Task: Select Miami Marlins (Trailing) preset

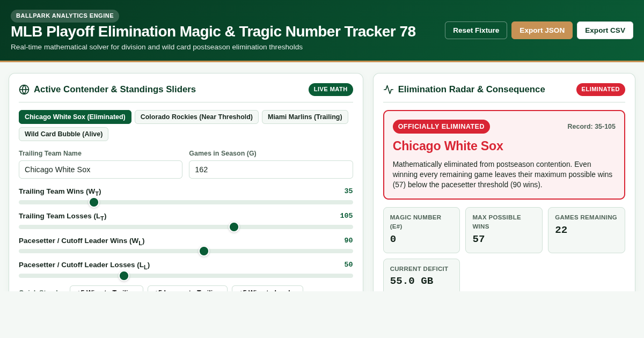Action: pos(305,117)
